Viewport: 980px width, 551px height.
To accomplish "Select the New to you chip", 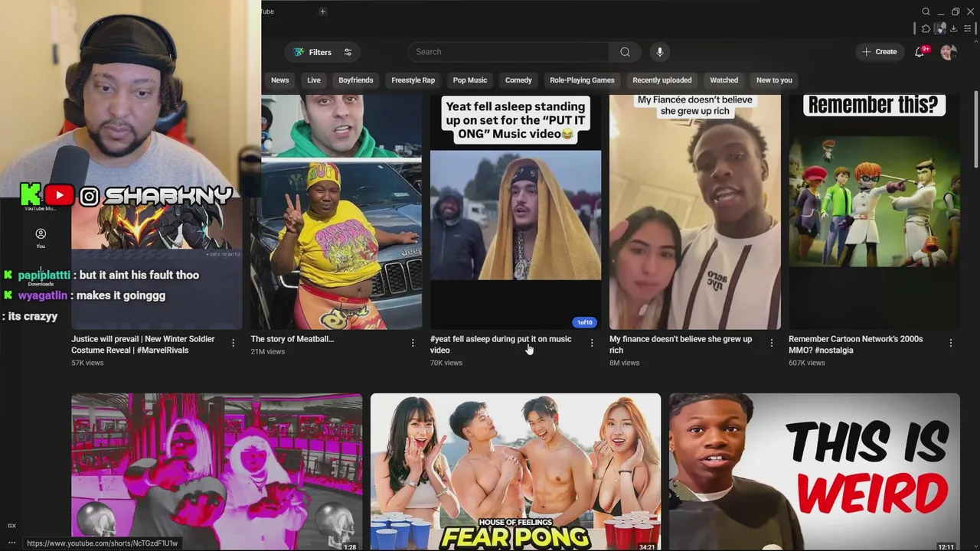I will [774, 80].
